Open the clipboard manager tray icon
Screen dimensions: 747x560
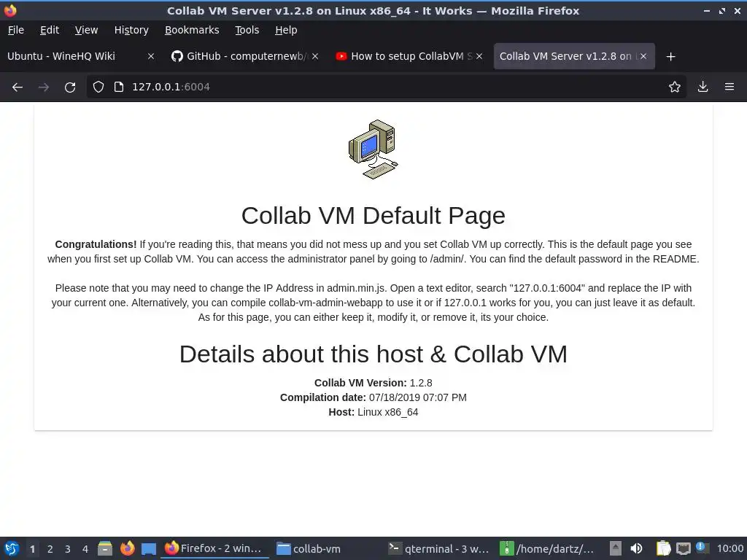point(663,548)
